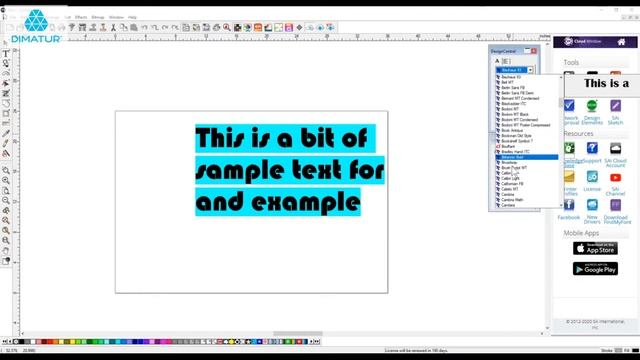
Task: Pick the yellow swatch in color palette
Action: click(72, 341)
